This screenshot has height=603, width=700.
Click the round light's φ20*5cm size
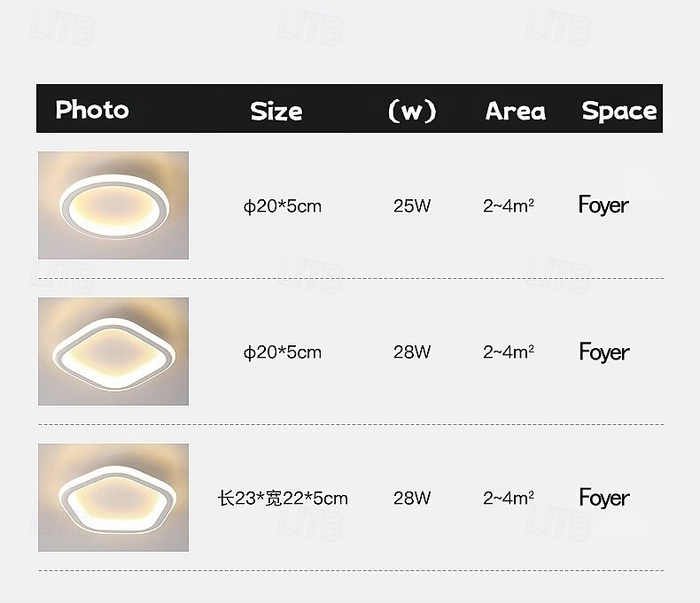pyautogui.click(x=282, y=206)
